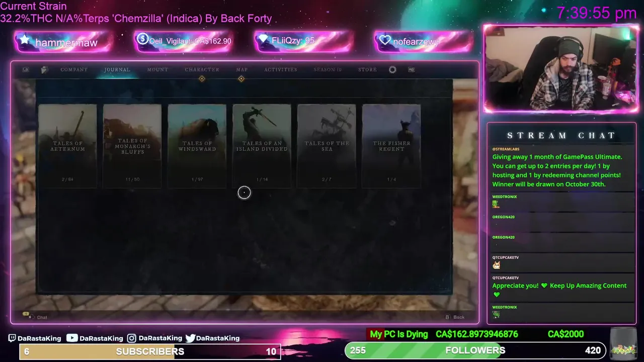Open the Store tab

[x=367, y=70]
